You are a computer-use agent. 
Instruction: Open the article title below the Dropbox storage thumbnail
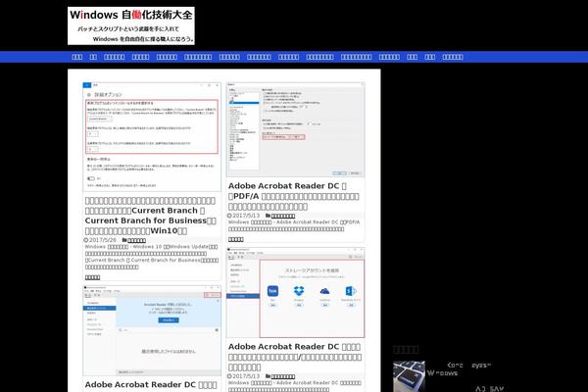pos(295,357)
